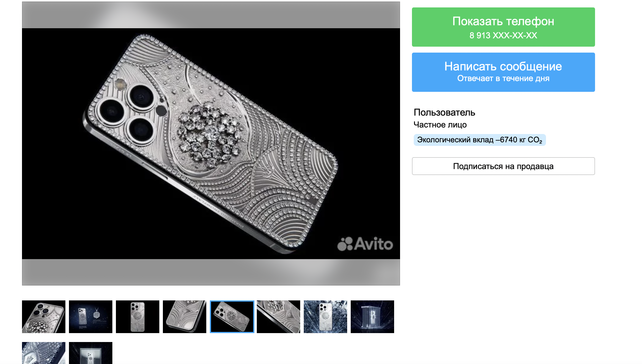Screen dimensions: 642x364
Task: Open the main diamond iPhone photo
Action: click(211, 144)
